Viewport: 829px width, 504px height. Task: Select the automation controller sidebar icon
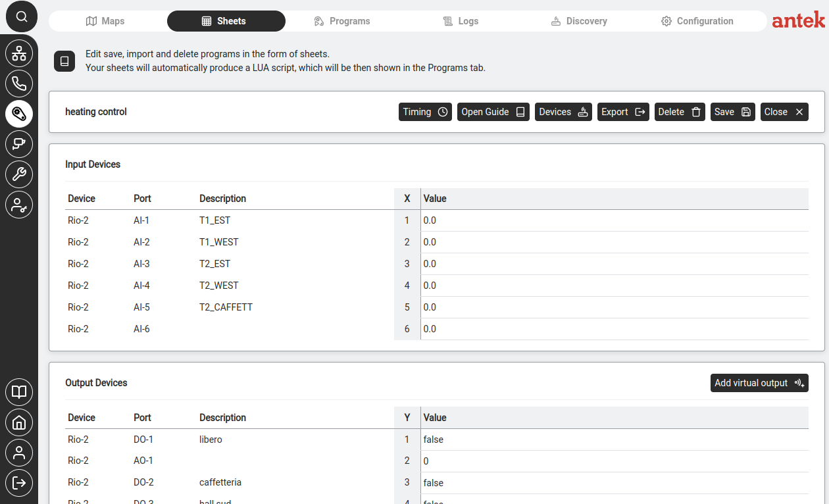(x=19, y=114)
